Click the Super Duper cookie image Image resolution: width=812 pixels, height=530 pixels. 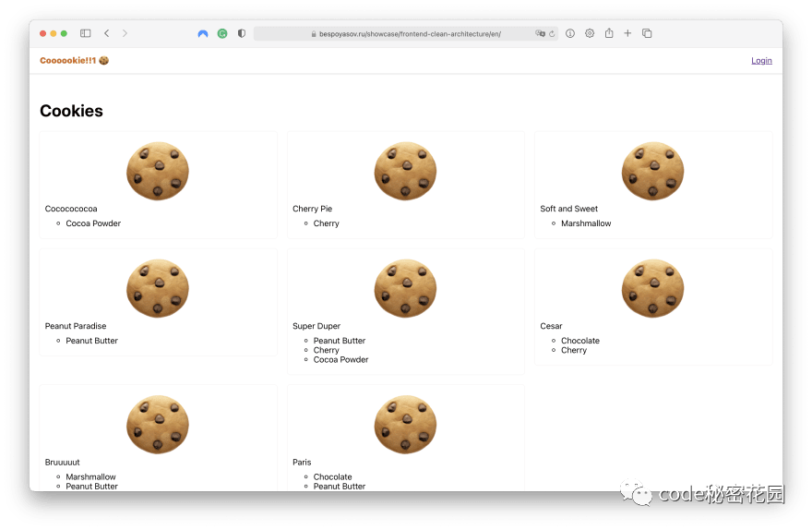click(405, 288)
